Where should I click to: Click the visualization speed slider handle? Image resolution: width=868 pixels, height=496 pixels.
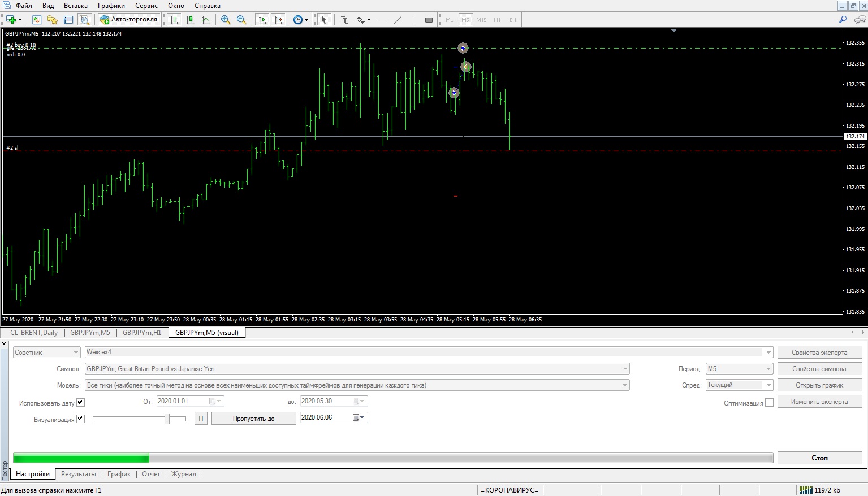coord(167,419)
